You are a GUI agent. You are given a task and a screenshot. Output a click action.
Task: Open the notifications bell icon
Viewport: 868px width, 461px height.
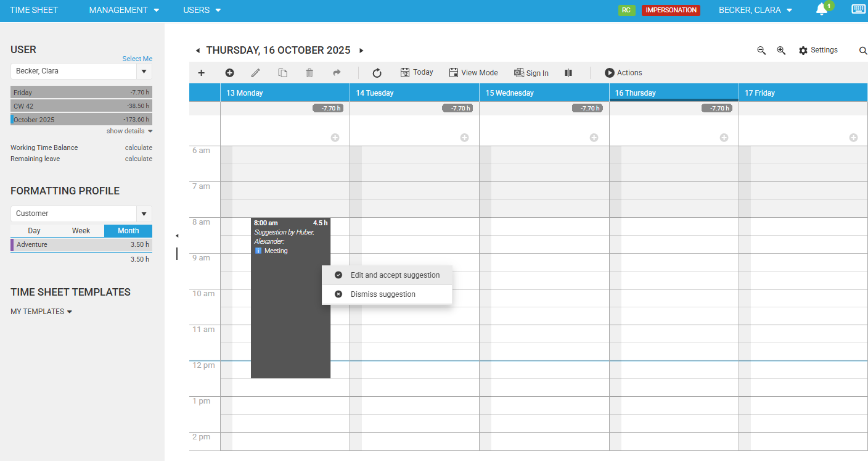821,10
